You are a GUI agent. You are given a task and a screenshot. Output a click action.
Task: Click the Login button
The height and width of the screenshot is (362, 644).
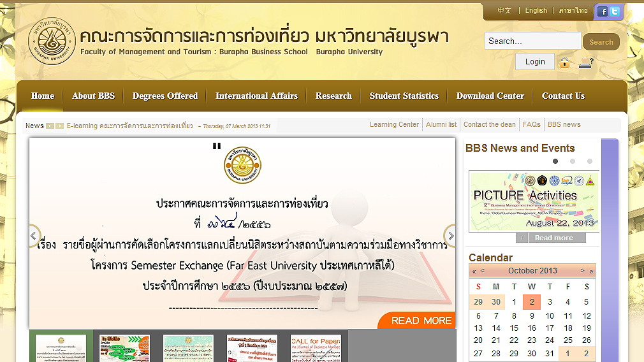click(535, 62)
